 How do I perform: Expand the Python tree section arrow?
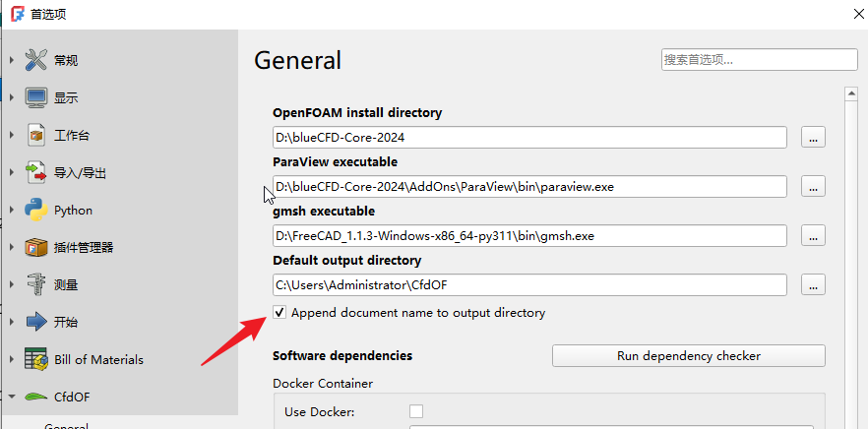click(x=11, y=211)
